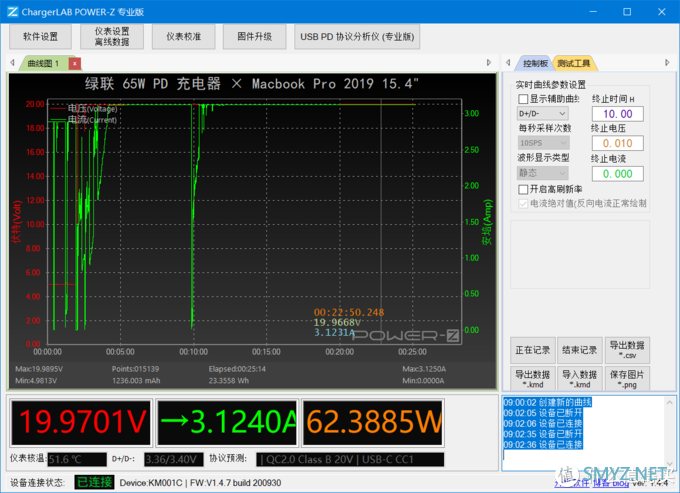The width and height of the screenshot is (680, 493).
Task: Click 结束记录 stop recording button
Action: click(x=579, y=350)
